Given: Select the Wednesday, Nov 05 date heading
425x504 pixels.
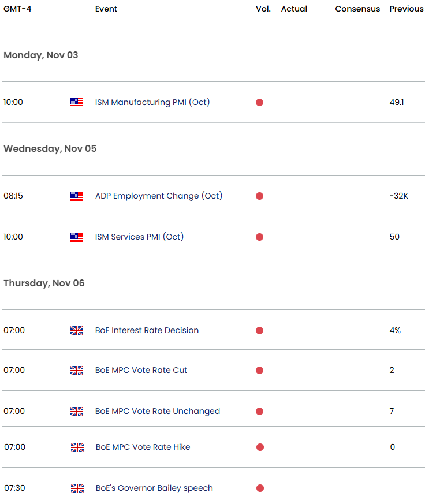Looking at the screenshot, I should point(50,148).
